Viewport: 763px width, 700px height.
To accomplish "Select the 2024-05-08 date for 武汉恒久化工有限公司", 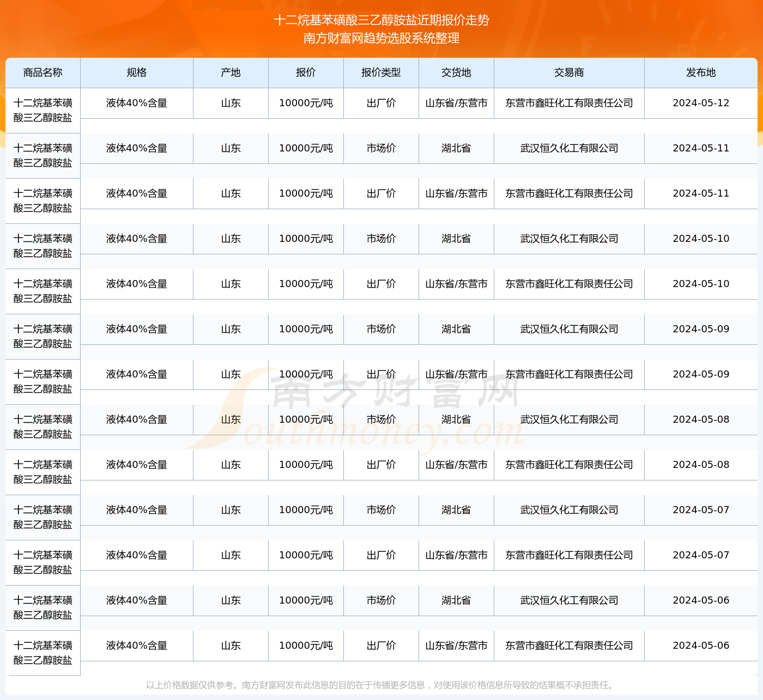I will (x=701, y=419).
